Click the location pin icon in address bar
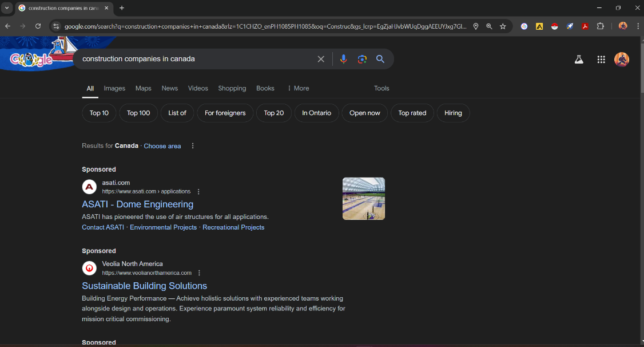Image resolution: width=644 pixels, height=347 pixels. [x=476, y=26]
